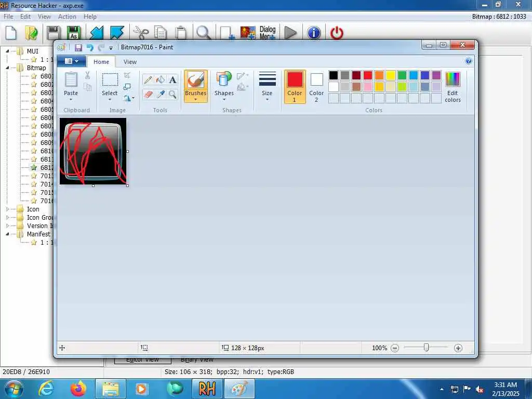Click the Crop icon in Image group
The height and width of the screenshot is (399, 532).
(x=127, y=75)
